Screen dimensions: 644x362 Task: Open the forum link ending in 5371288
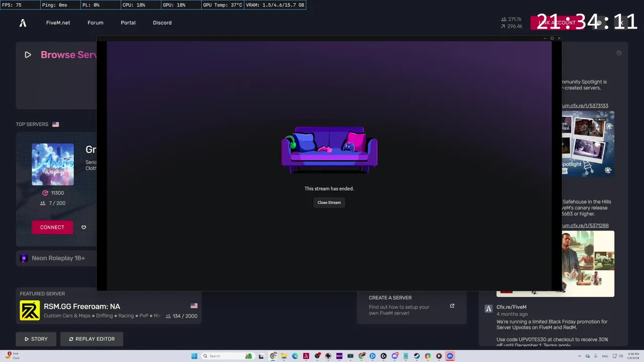pyautogui.click(x=585, y=226)
